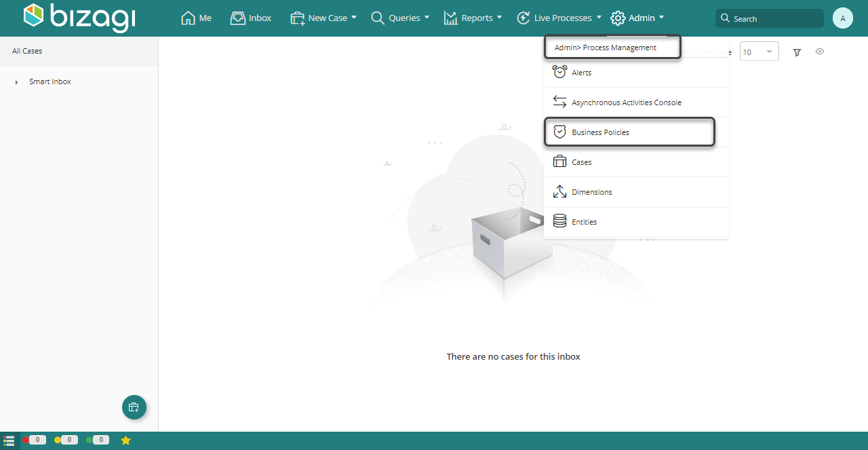868x450 pixels.
Task: Click the Admin gear icon
Action: pos(618,18)
